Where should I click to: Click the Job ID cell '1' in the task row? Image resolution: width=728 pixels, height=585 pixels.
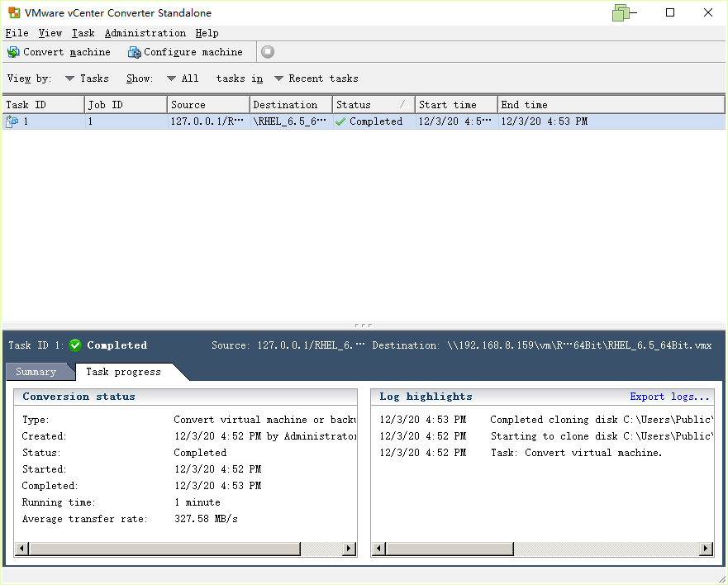tap(90, 121)
